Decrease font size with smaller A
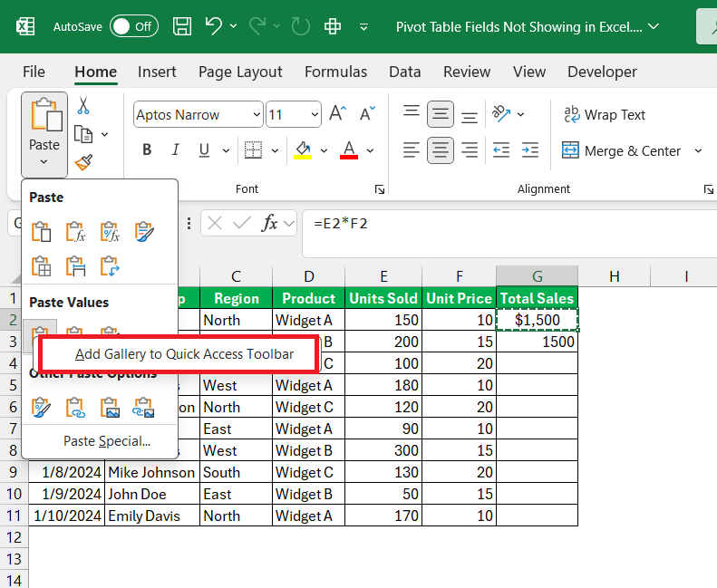The image size is (717, 588). coord(367,113)
